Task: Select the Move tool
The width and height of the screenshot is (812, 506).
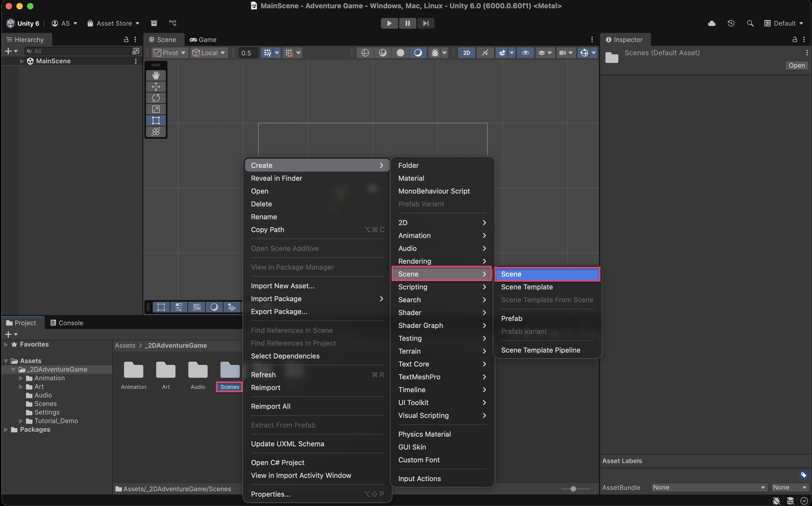Action: click(156, 87)
